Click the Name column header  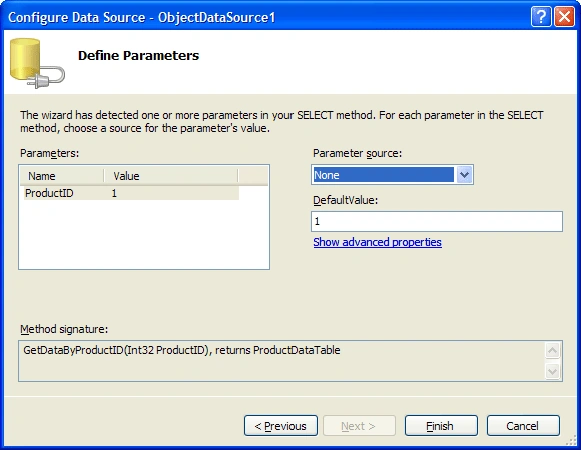click(x=62, y=176)
